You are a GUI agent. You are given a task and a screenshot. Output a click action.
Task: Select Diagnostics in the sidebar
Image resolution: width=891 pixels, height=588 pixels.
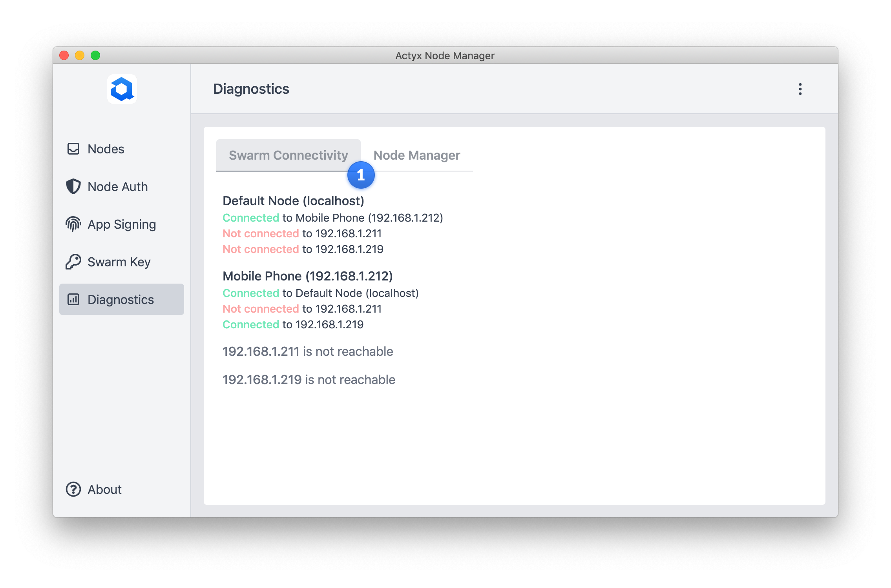(x=121, y=300)
